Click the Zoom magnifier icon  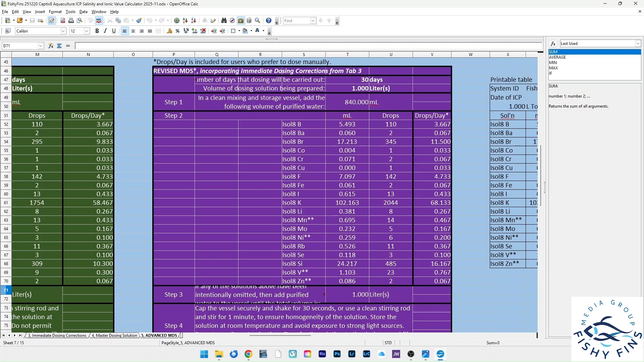(258, 20)
